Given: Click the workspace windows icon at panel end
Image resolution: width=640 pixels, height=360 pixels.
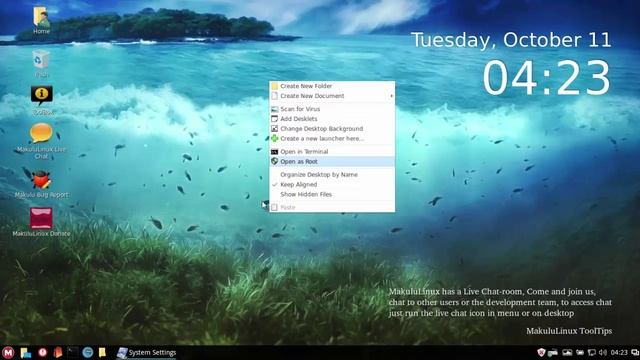Looking at the screenshot, I should tap(636, 352).
